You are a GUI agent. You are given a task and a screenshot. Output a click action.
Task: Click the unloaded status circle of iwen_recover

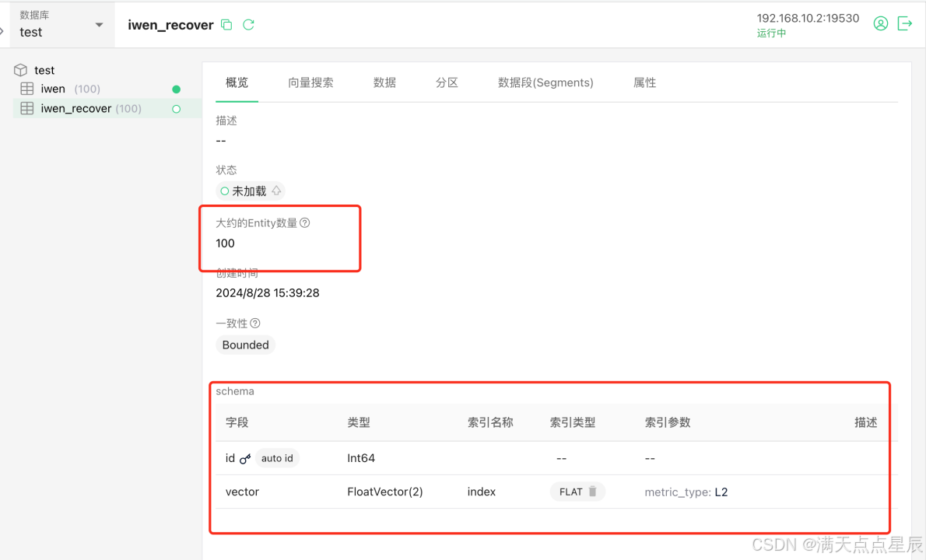(x=176, y=109)
